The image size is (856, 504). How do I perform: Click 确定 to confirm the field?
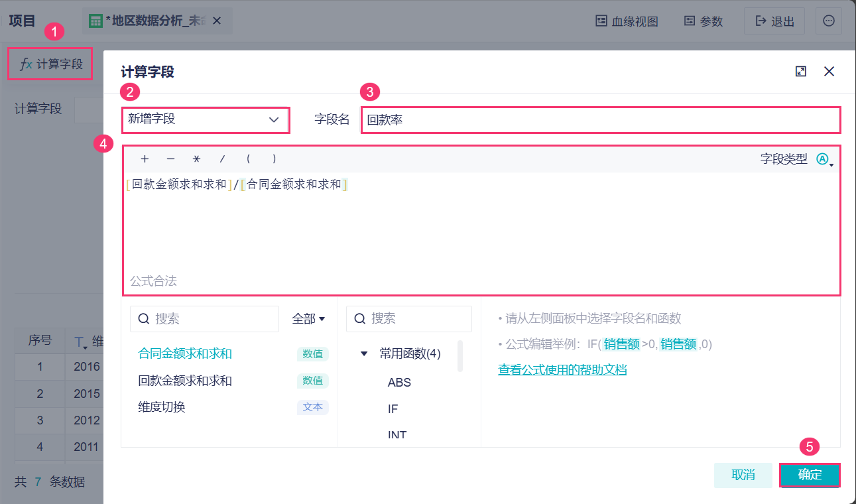[810, 475]
